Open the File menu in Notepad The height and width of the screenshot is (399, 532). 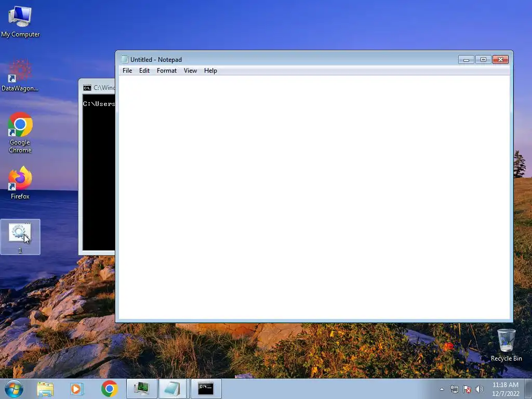tap(127, 71)
